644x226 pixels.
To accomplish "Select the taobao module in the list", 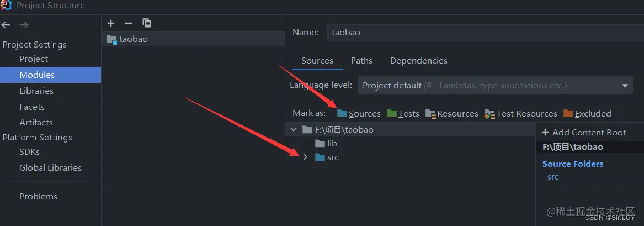I will coord(193,39).
